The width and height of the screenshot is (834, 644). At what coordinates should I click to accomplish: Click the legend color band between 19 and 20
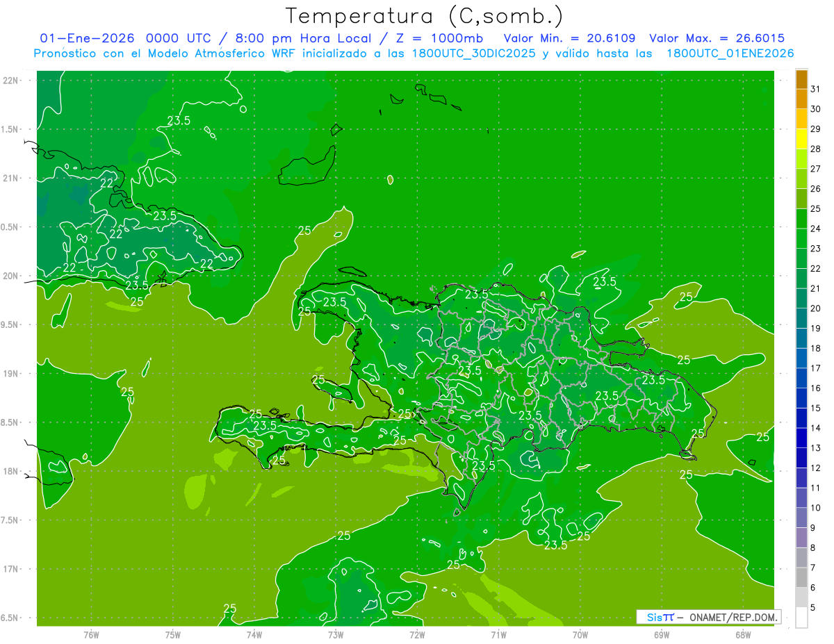point(801,318)
